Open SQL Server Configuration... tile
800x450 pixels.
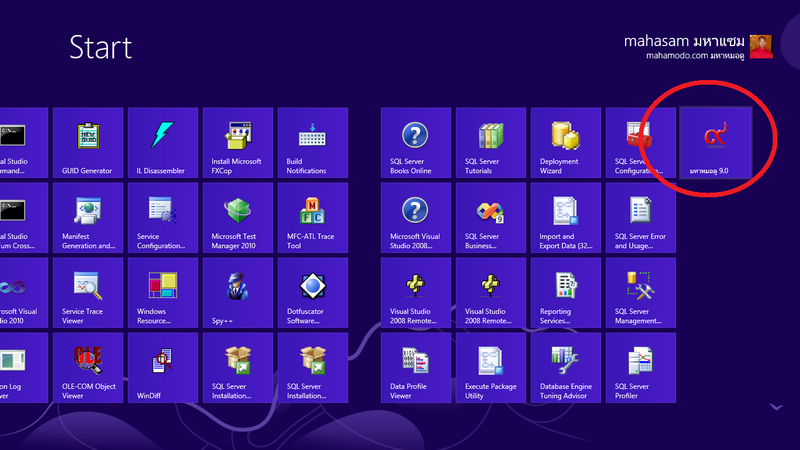tap(641, 143)
